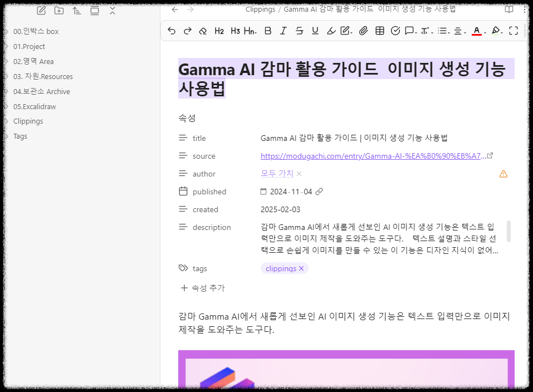Open the Tags section in sidebar

coord(20,136)
